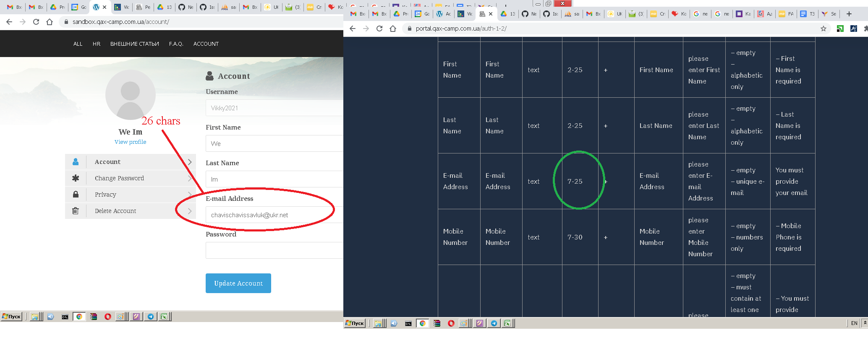Click the Username field showing Vikky2021

[275, 108]
